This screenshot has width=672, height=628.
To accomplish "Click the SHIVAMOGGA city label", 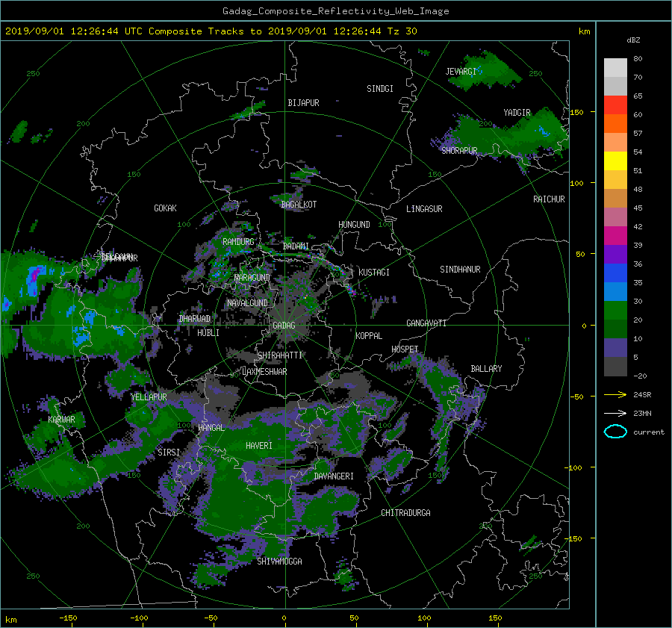I will 279,562.
